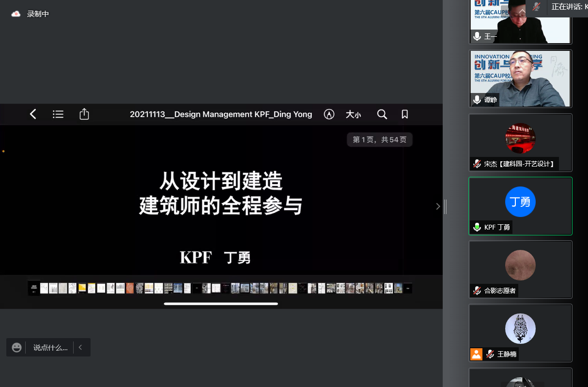Select the last slide thumbnail in the strip

point(408,288)
